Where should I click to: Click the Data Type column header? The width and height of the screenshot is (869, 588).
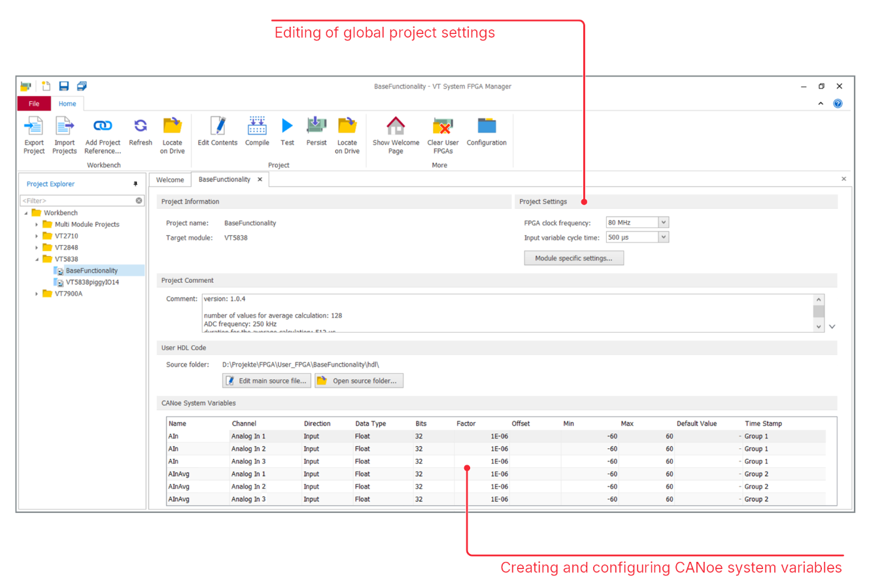(x=371, y=423)
